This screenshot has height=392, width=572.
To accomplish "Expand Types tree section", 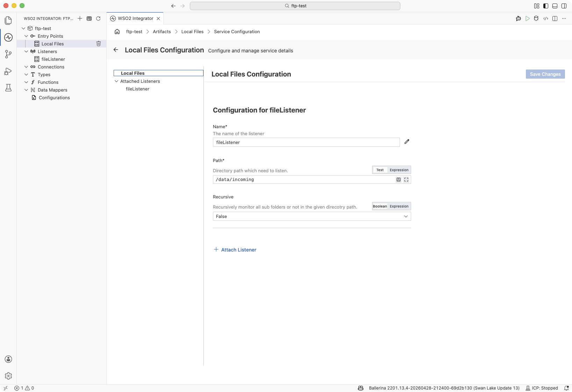I will [x=26, y=74].
